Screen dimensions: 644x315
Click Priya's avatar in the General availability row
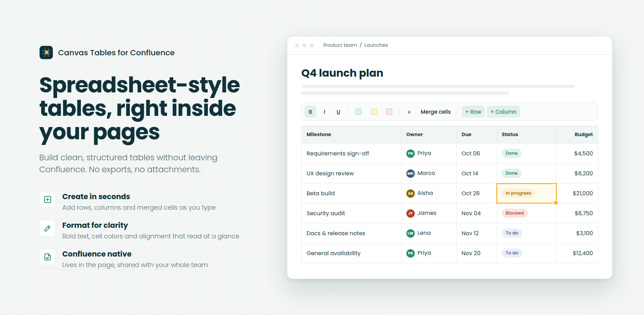pos(411,253)
